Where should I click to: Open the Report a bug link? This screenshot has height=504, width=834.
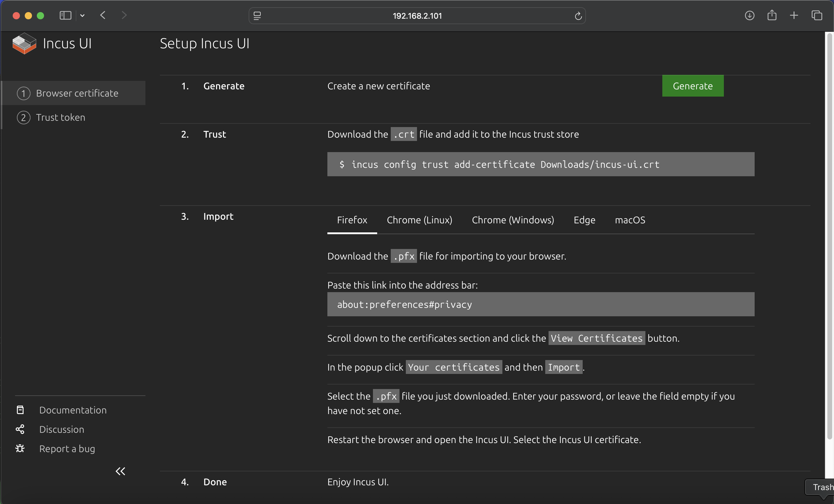tap(67, 448)
